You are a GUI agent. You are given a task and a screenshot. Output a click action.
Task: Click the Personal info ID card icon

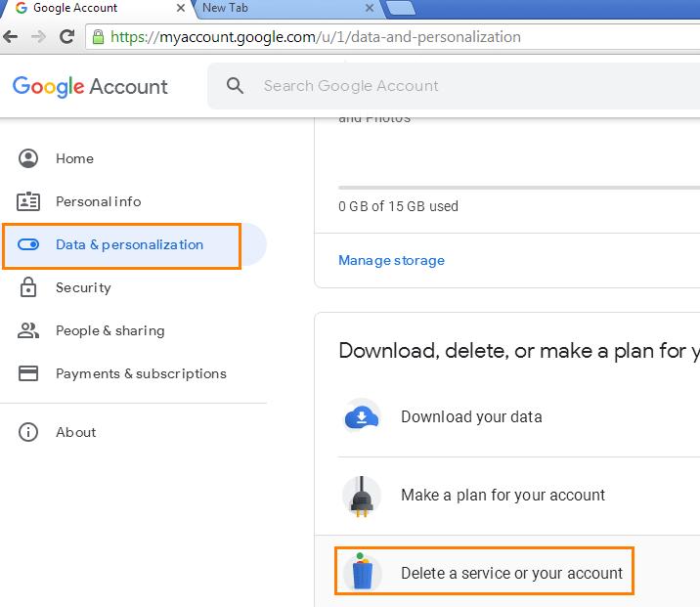click(28, 201)
